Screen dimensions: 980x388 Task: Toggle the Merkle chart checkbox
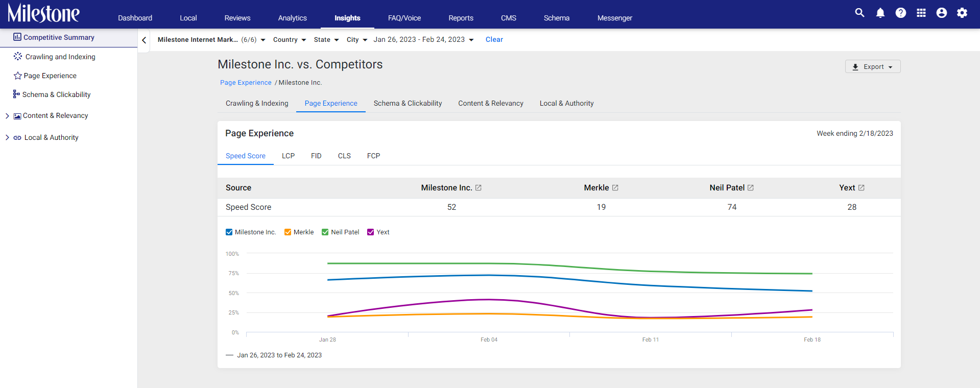pos(288,232)
